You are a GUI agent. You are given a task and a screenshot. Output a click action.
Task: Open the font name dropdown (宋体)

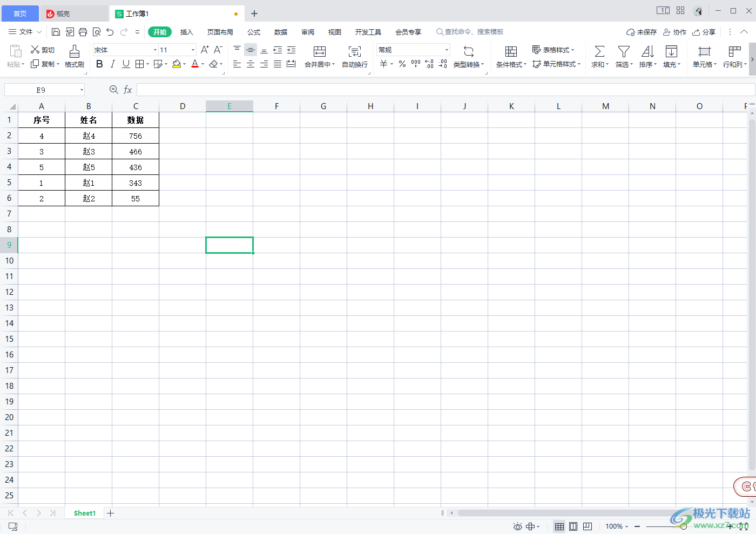pyautogui.click(x=155, y=50)
